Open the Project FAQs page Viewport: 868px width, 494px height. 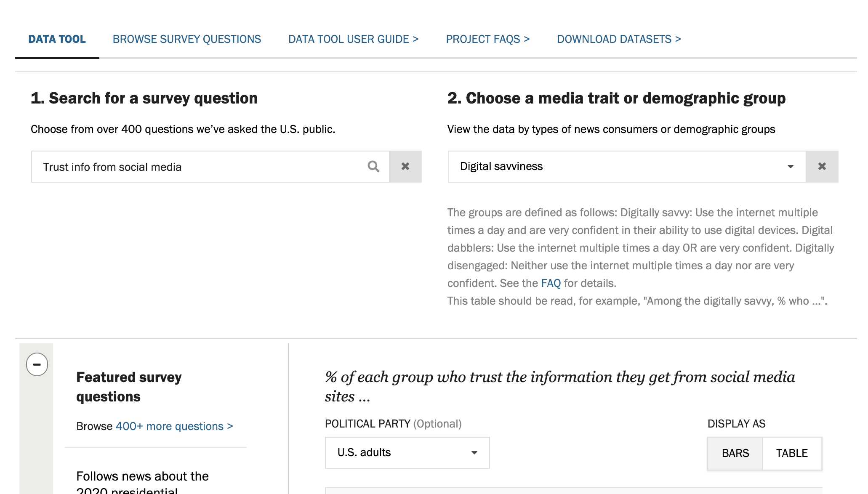[487, 39]
